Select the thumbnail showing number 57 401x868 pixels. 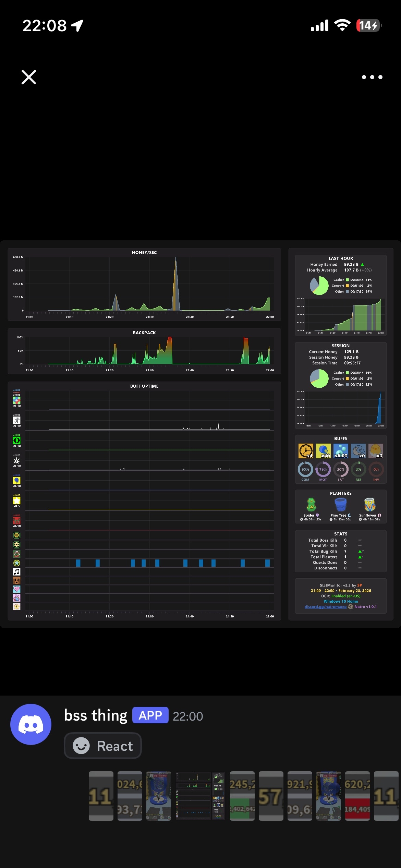(x=271, y=796)
